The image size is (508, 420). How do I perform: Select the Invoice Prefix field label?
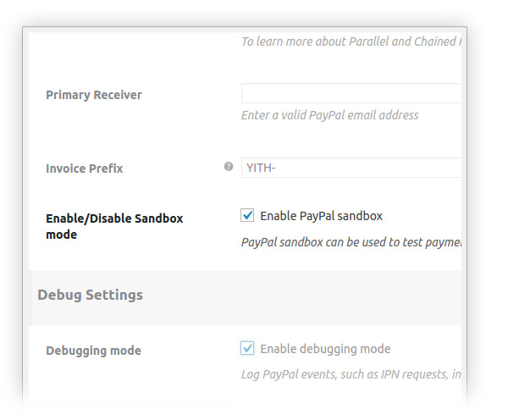click(x=85, y=169)
